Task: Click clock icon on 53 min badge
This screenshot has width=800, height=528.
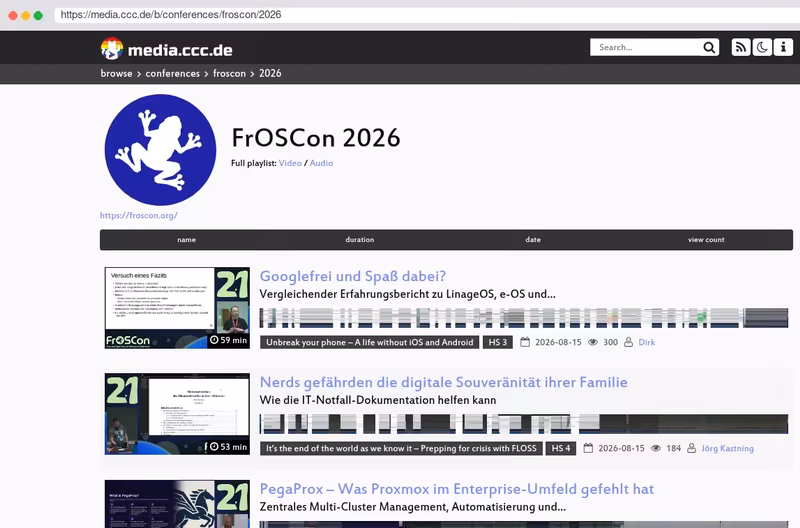Action: pos(214,446)
